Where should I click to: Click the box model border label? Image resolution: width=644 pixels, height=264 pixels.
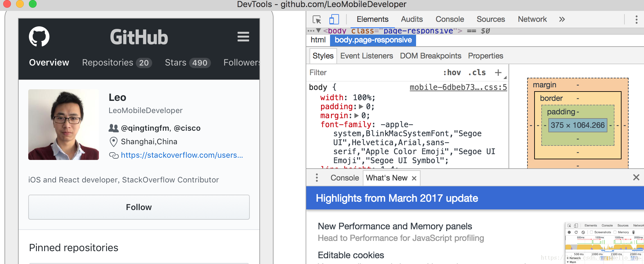pyautogui.click(x=551, y=98)
